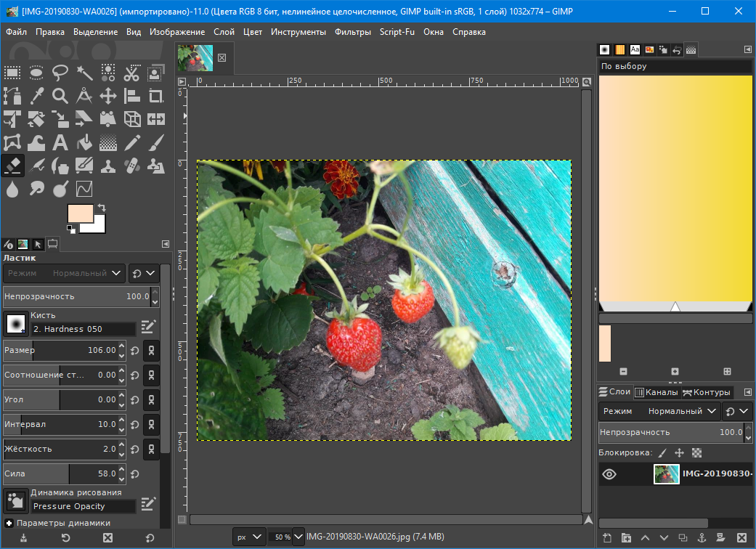756x549 pixels.
Task: Select the Scissors Select tool
Action: [131, 73]
